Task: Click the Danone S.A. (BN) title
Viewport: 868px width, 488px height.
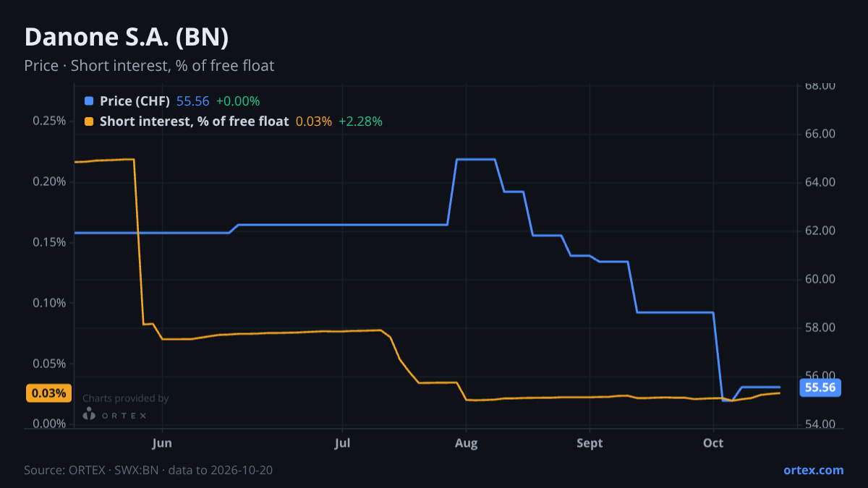Action: (127, 37)
